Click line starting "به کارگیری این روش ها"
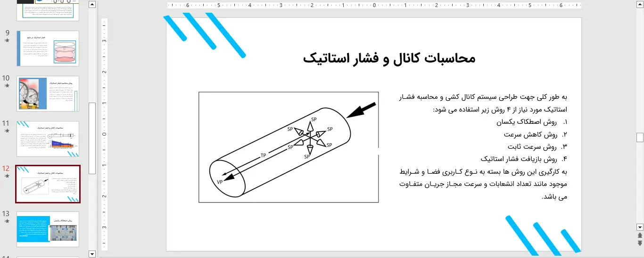Image resolution: width=644 pixels, height=258 pixels. coord(483,171)
